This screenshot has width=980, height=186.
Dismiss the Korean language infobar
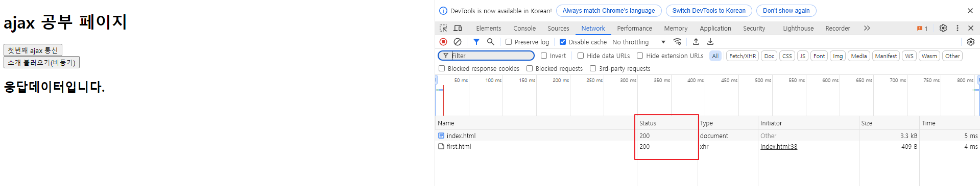pos(970,11)
